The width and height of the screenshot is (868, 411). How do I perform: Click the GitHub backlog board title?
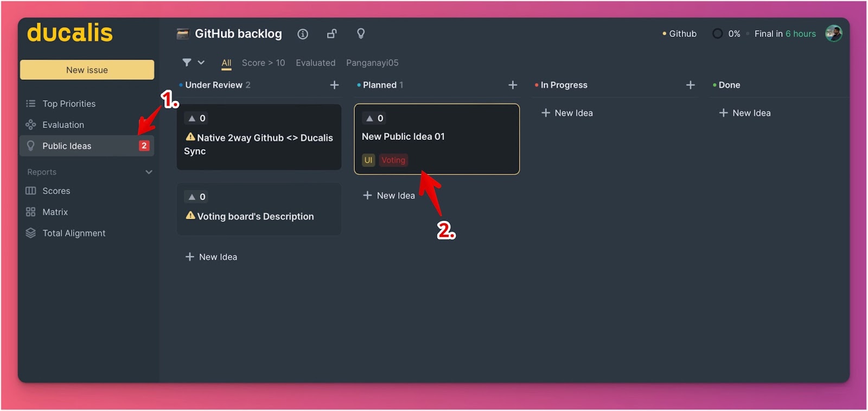tap(238, 34)
